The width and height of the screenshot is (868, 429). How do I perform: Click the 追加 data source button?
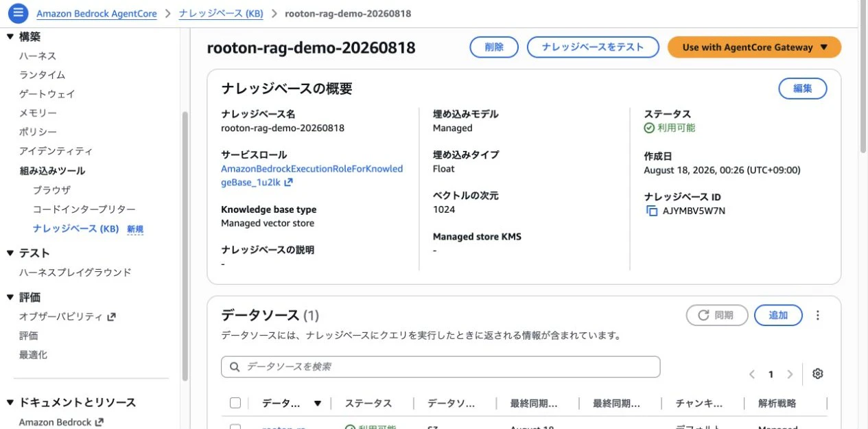tap(778, 315)
